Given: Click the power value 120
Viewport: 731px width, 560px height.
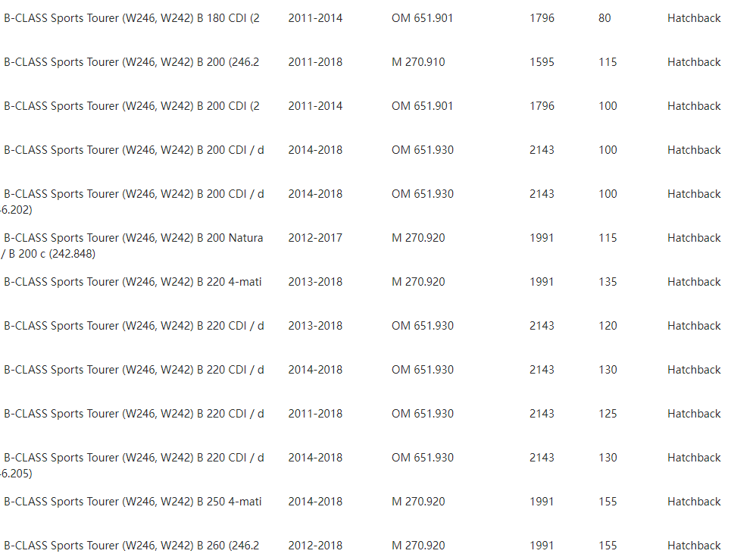Looking at the screenshot, I should coord(608,325).
